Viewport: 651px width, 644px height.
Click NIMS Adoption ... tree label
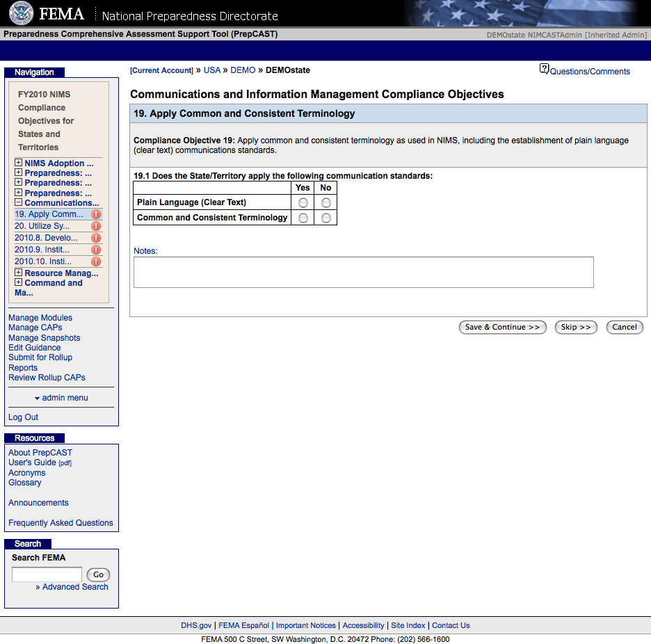[x=59, y=163]
